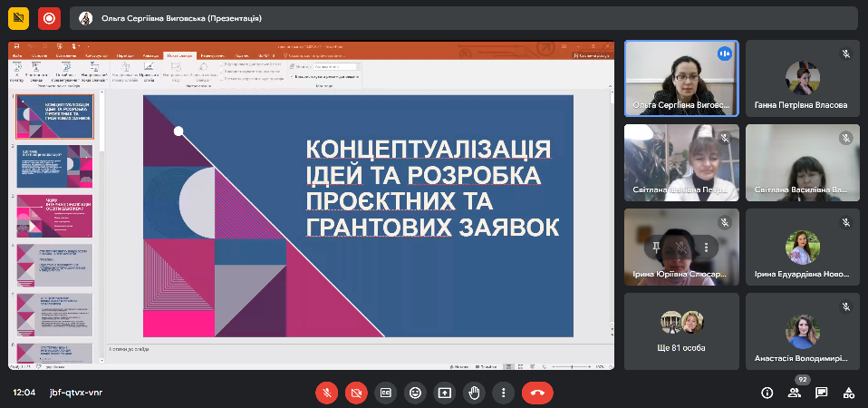Screen dimensions: 868x408
Task: Click the yellow captions-off icon at top left
Action: (18, 17)
